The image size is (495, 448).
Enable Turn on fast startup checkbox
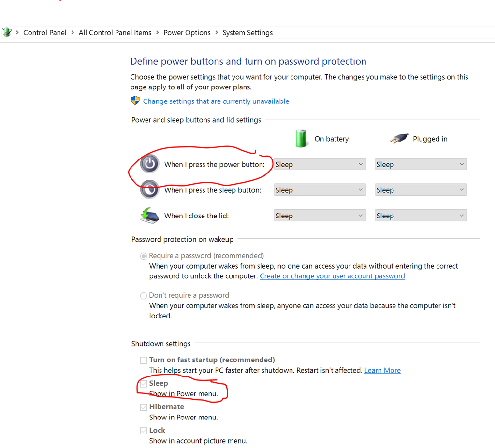tap(144, 360)
